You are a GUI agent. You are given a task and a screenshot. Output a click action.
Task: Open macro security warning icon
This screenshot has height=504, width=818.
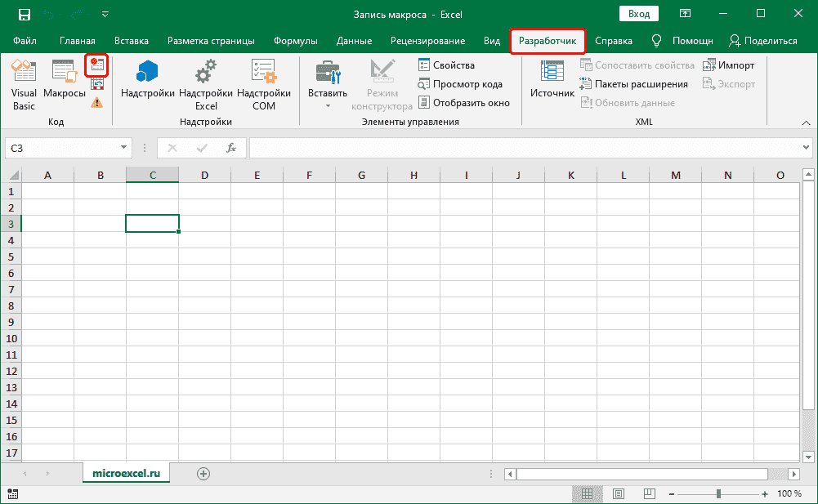click(97, 103)
